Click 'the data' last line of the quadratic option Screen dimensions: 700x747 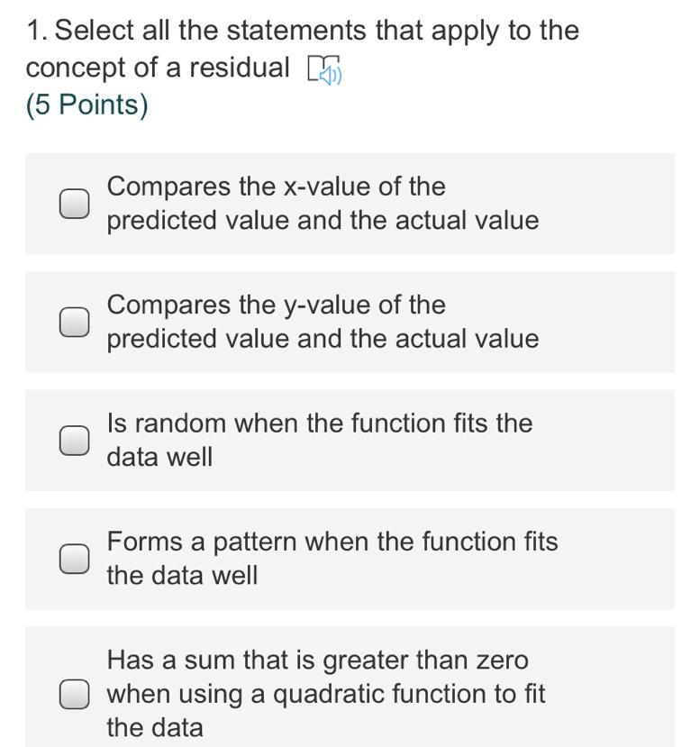(x=155, y=727)
